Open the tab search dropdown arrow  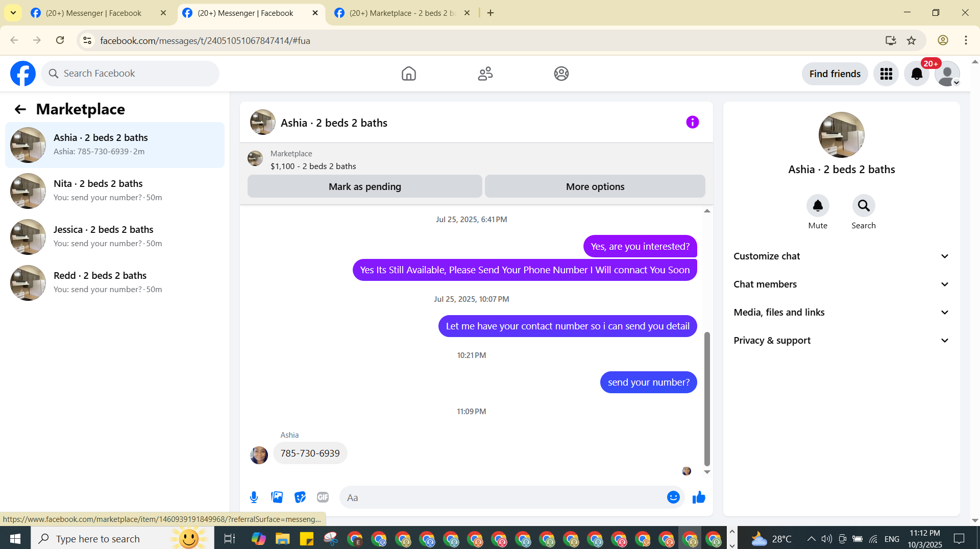point(13,13)
